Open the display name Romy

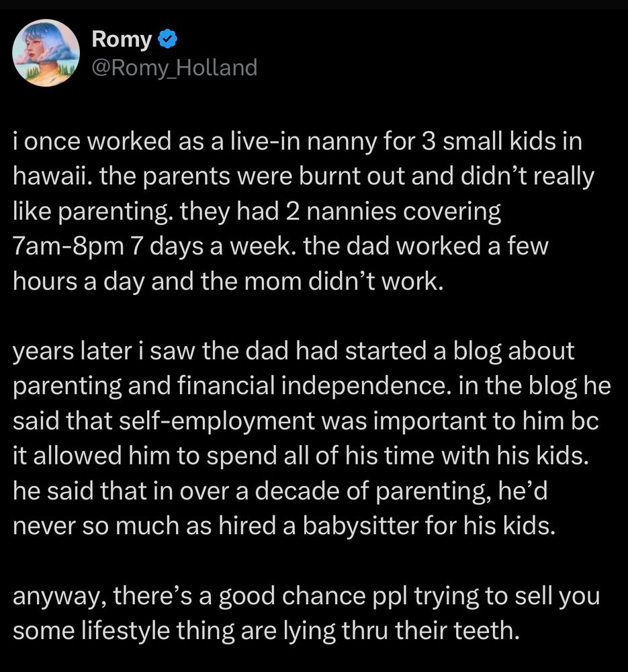122,40
